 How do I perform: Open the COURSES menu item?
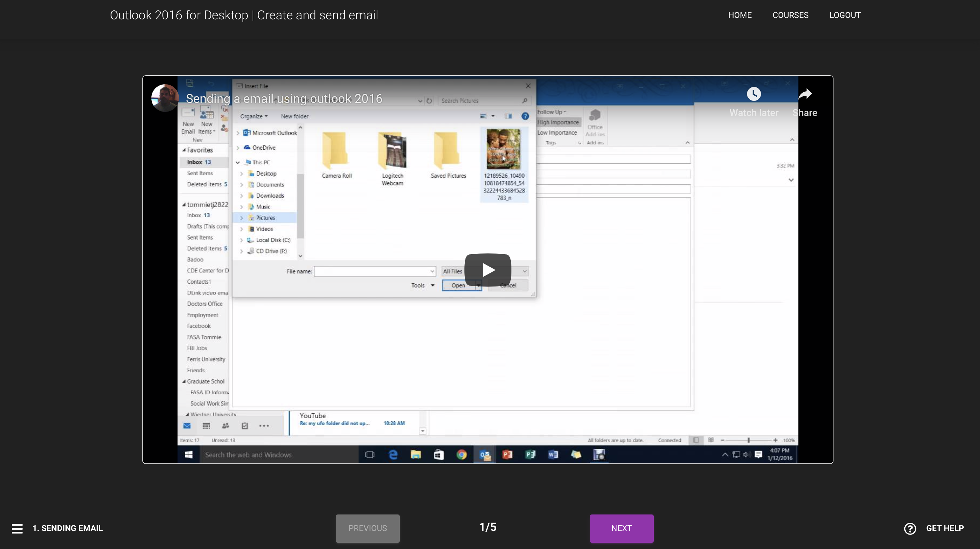click(790, 15)
